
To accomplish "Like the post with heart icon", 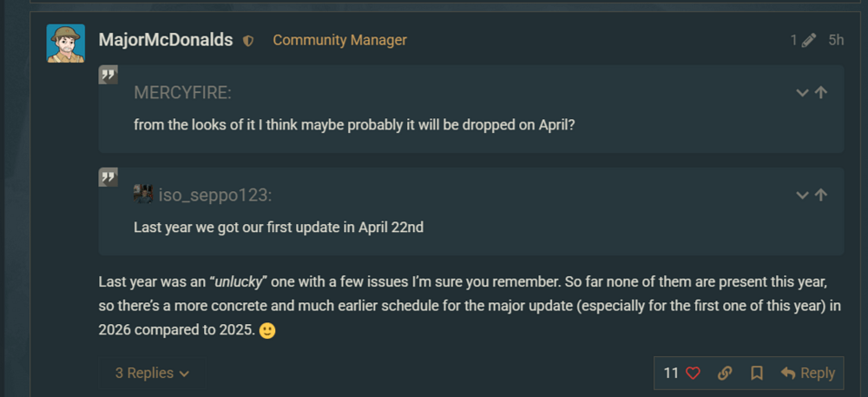I will (693, 373).
